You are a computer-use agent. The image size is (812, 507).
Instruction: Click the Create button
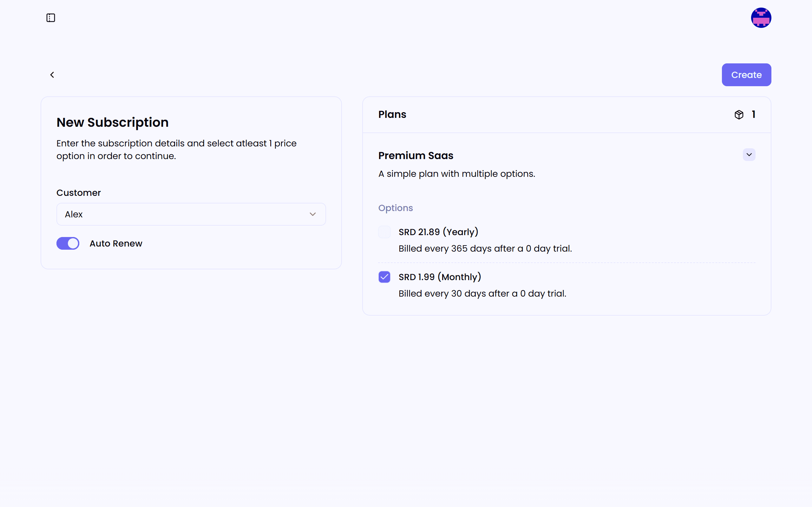tap(746, 75)
